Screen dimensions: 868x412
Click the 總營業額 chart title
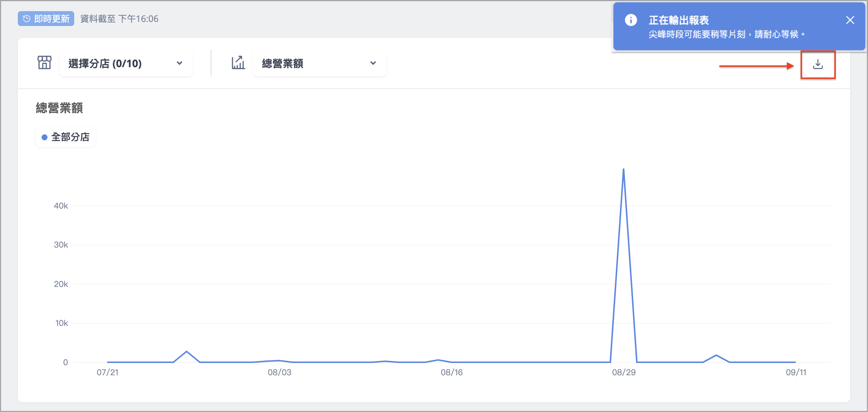coord(59,108)
